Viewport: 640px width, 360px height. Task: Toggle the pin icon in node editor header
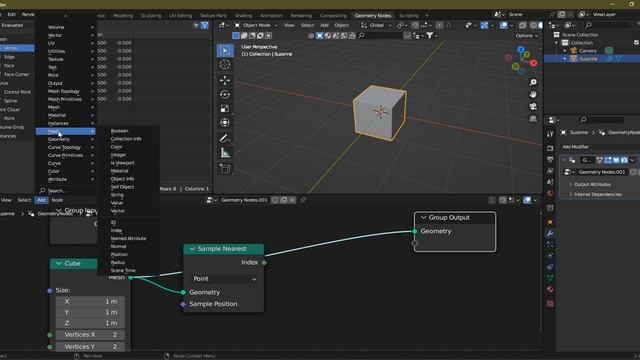303,200
